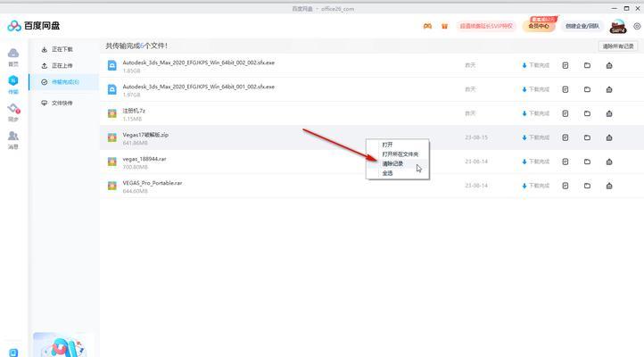Open file icon for VEGAS_Pro_Portable.rar row
The image size is (644, 357).
coord(566,186)
